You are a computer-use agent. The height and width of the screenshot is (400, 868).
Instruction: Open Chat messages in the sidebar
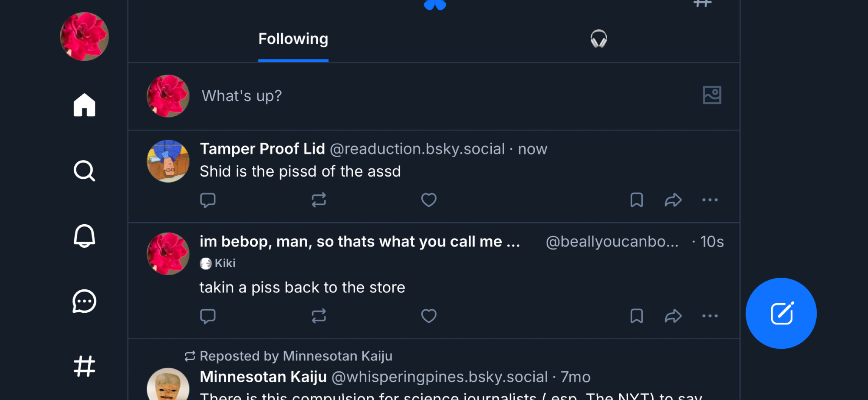coord(84,301)
